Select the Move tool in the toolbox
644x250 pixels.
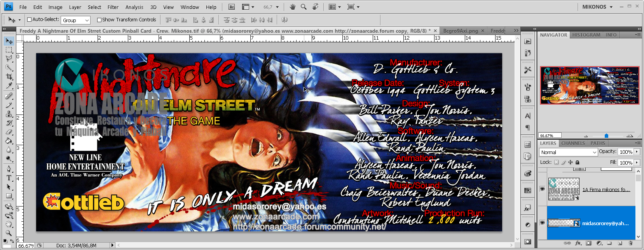(9, 41)
